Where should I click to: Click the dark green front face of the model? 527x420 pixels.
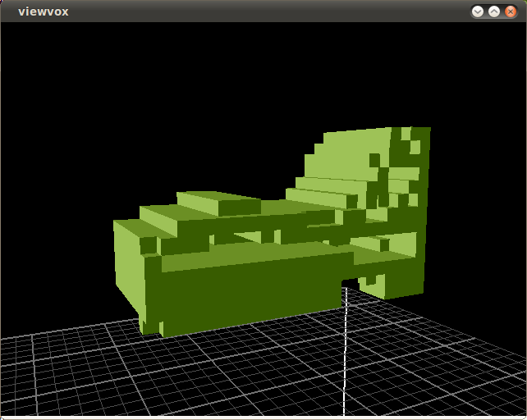coord(246,295)
